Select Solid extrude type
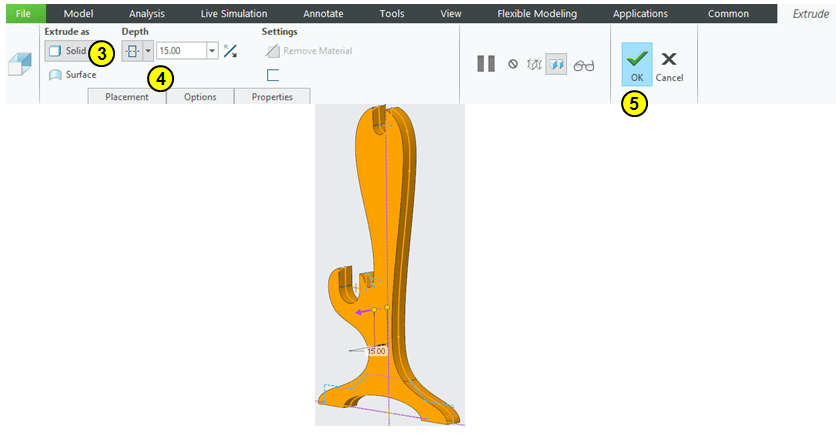This screenshot has height=436, width=836. coord(68,51)
